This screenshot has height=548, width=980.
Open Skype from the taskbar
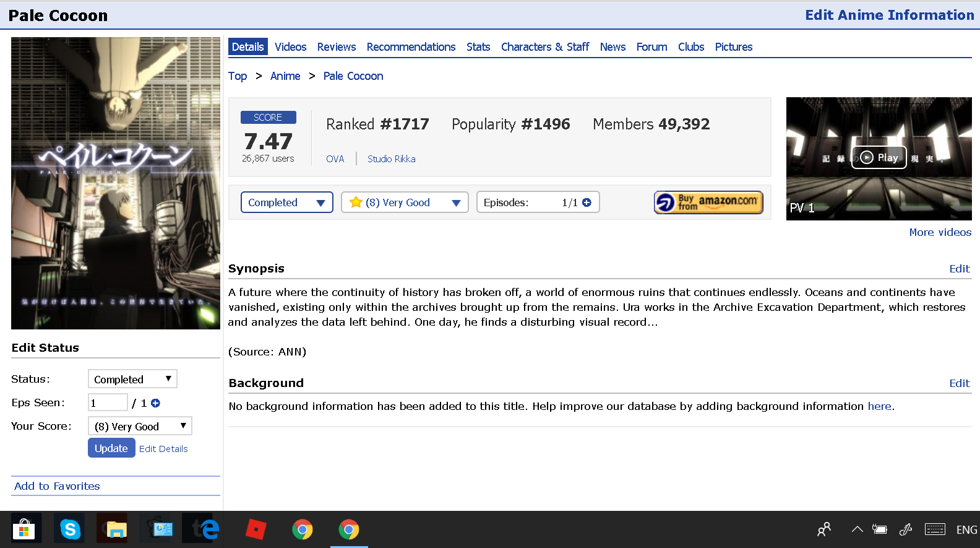coord(70,529)
